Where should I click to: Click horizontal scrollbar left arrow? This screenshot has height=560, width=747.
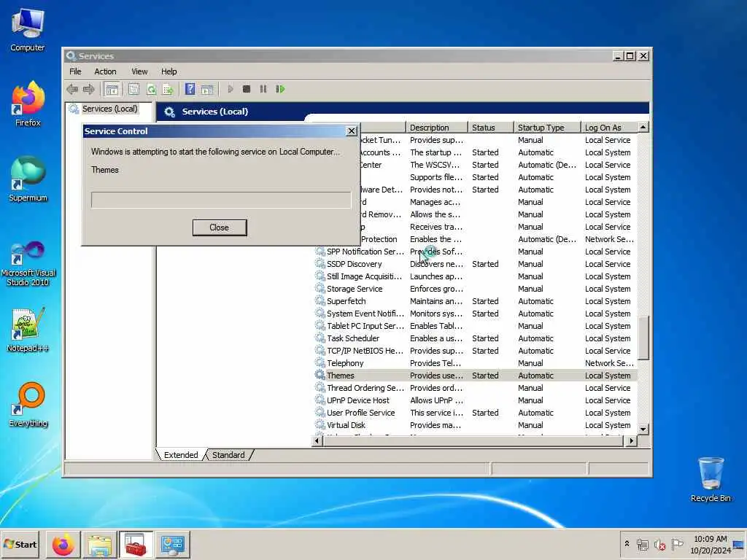318,441
